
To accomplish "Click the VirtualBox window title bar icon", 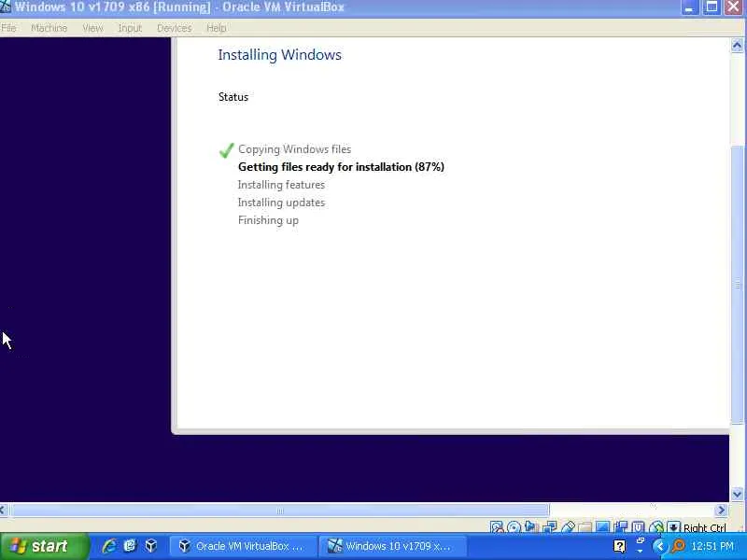I will (x=6, y=7).
